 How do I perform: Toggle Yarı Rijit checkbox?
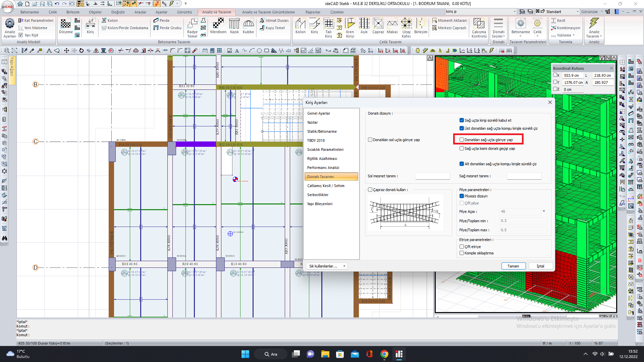pyautogui.click(x=21, y=35)
